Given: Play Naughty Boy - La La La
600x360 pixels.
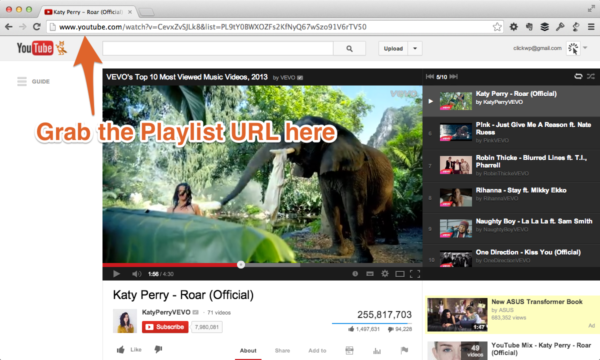Looking at the screenshot, I should tap(511, 229).
